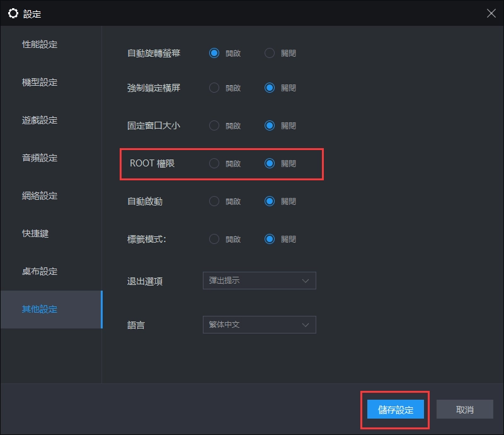Screen dimensions: 504x435
Task: Click the 取消 button
Action: coord(464,409)
